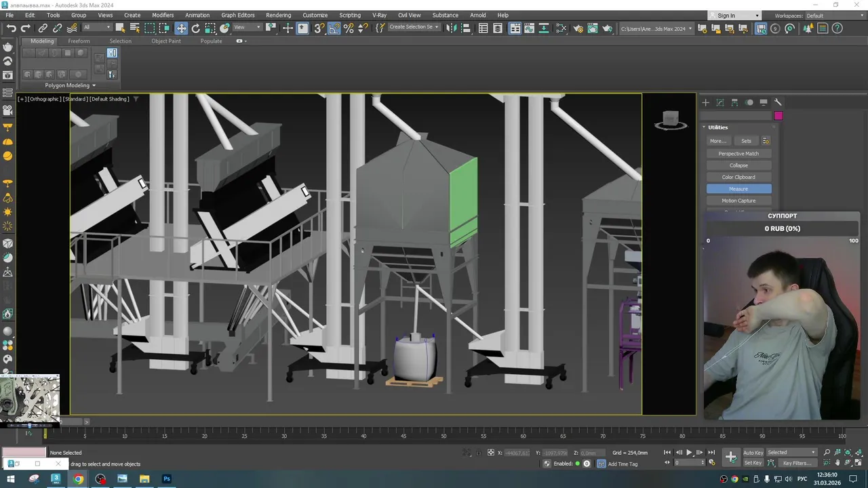The height and width of the screenshot is (488, 868).
Task: Toggle the Spinner Snap button
Action: [x=363, y=28]
